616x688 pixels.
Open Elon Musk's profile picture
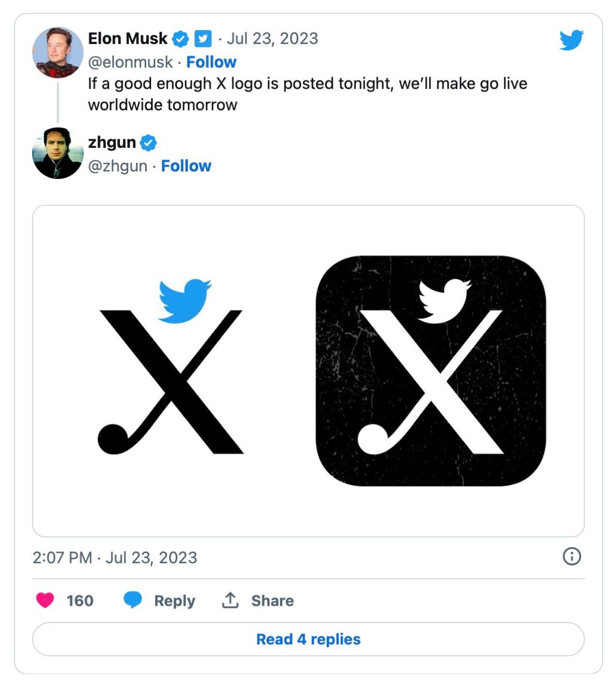(58, 53)
